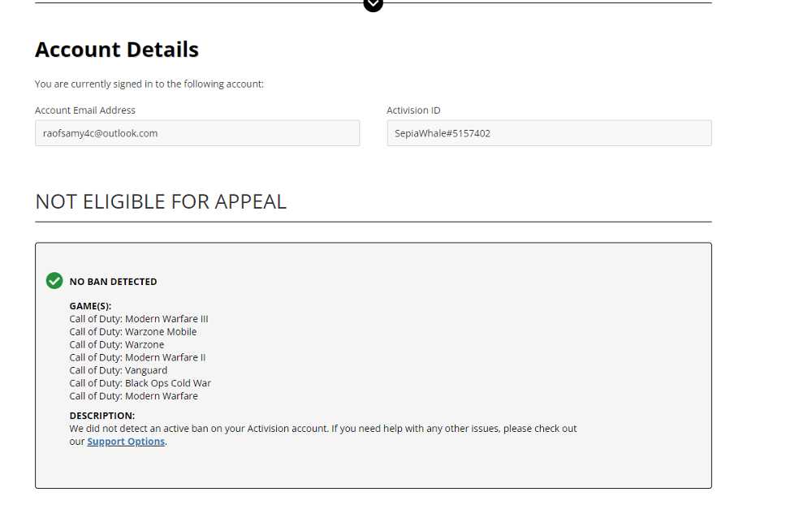Select Call of Duty: Modern Warfare III entry
The height and width of the screenshot is (522, 812).
tap(139, 319)
